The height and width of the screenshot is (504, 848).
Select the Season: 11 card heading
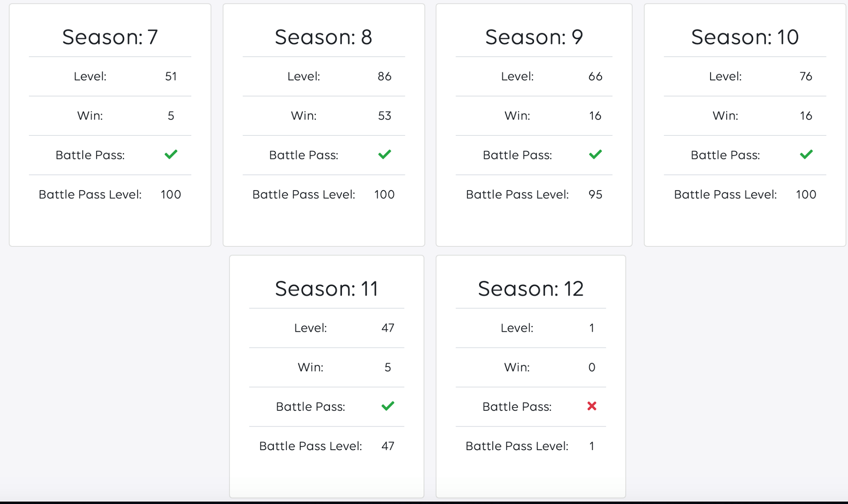(x=327, y=288)
